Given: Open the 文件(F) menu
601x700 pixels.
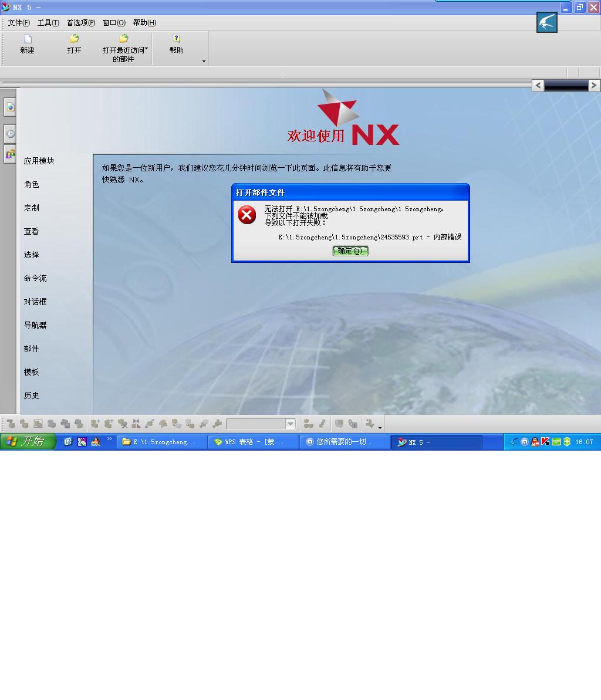Looking at the screenshot, I should click(x=19, y=23).
